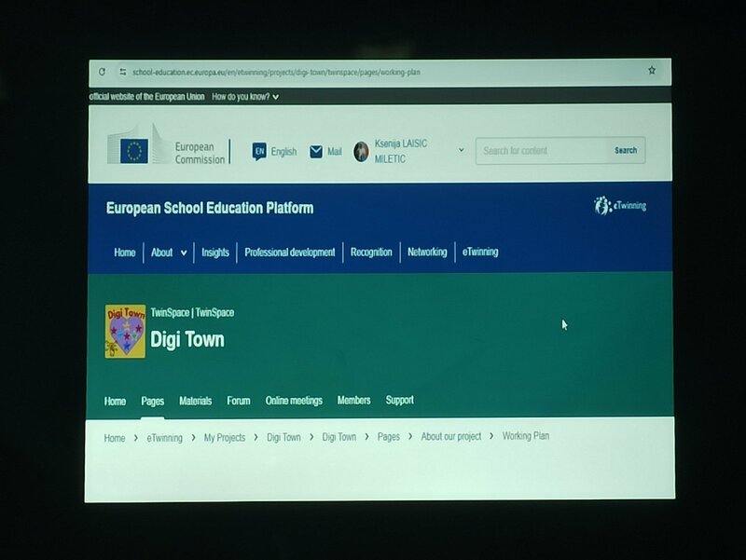Expand the About submenu chevron
This screenshot has width=746, height=560.
(x=184, y=253)
